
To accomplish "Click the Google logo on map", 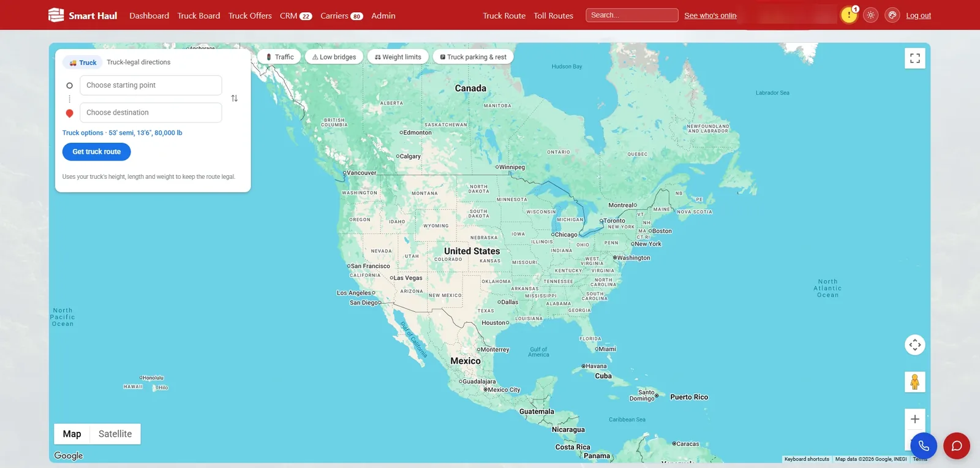I will tap(69, 456).
